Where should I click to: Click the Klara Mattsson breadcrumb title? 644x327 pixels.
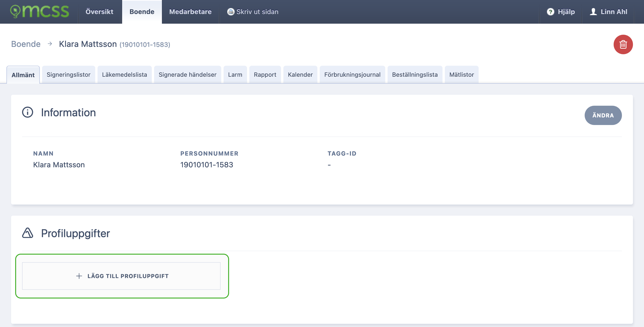(88, 44)
